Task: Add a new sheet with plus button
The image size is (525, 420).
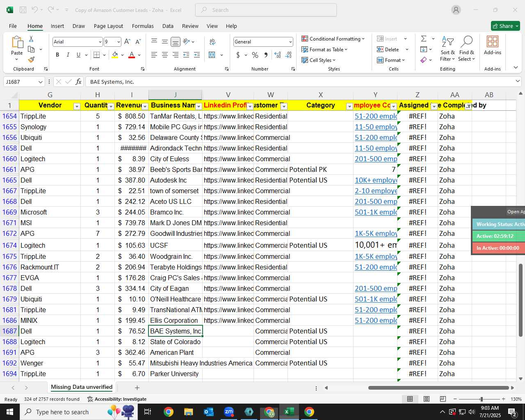Action: 137,388
